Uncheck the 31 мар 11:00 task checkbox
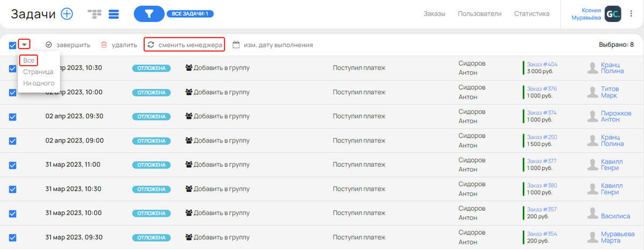This screenshot has width=644, height=250. point(13,165)
